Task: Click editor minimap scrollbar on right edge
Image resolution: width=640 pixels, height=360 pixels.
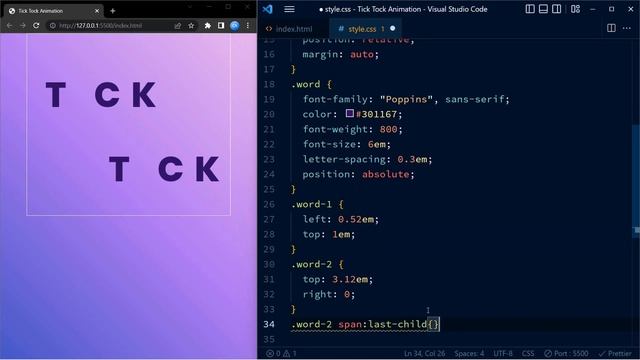Action: [636, 180]
